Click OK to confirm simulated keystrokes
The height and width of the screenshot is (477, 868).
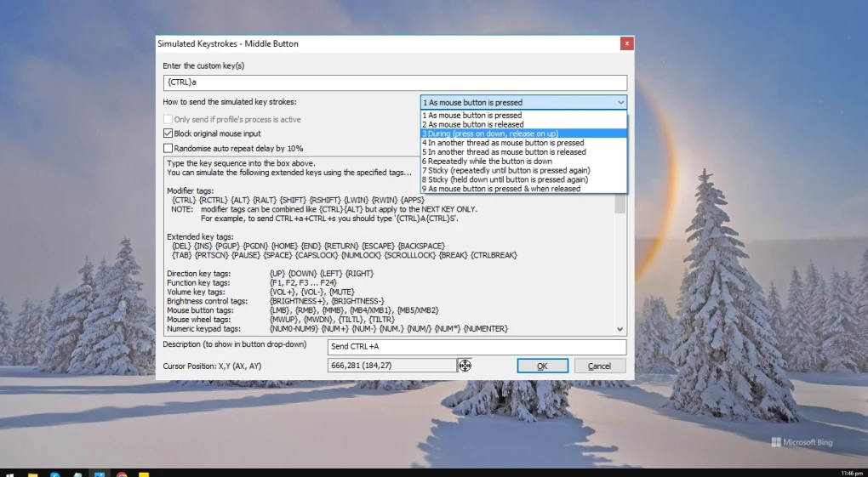[x=543, y=366]
